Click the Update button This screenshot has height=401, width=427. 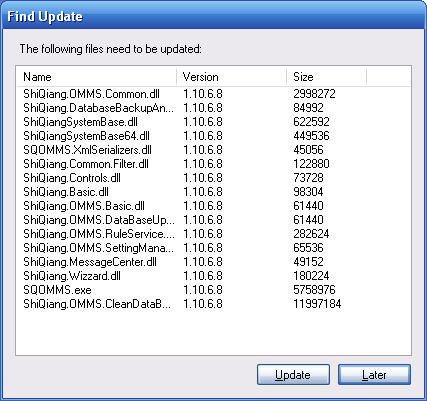(293, 375)
